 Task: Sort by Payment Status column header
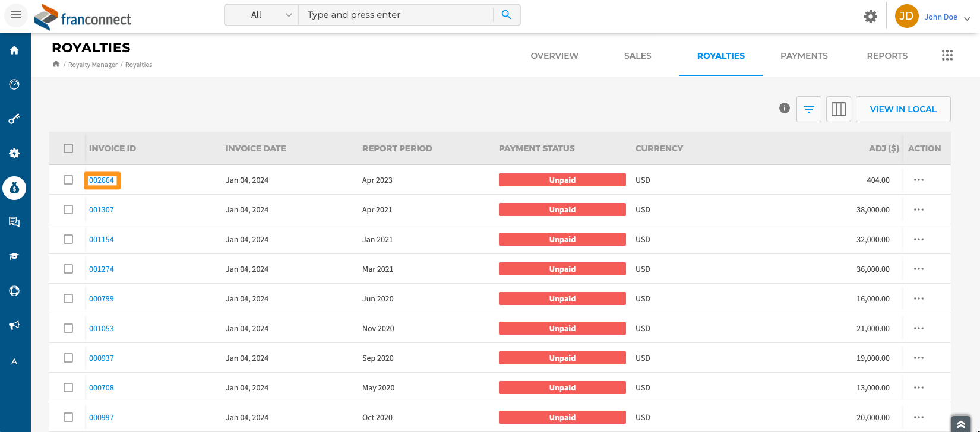coord(537,148)
